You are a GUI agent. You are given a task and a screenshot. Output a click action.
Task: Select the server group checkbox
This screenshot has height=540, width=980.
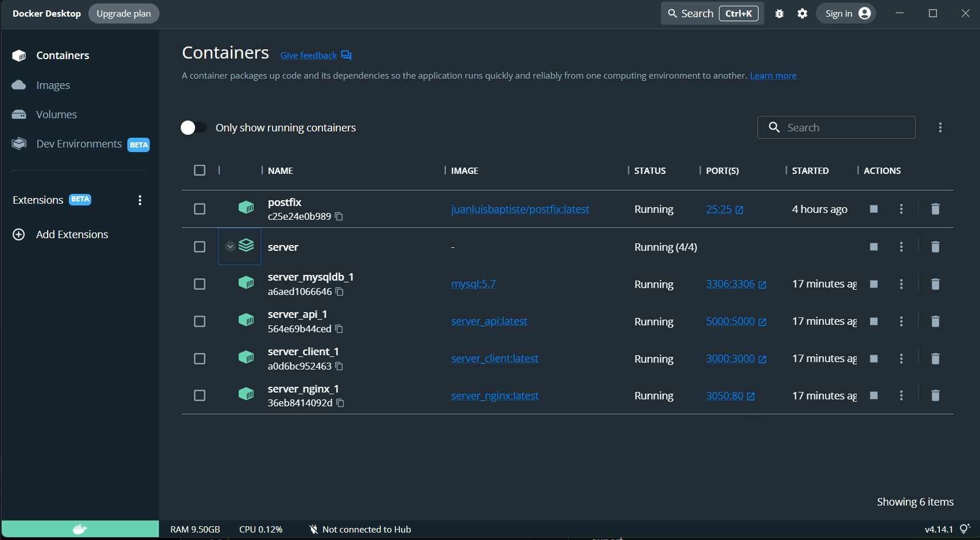point(200,247)
